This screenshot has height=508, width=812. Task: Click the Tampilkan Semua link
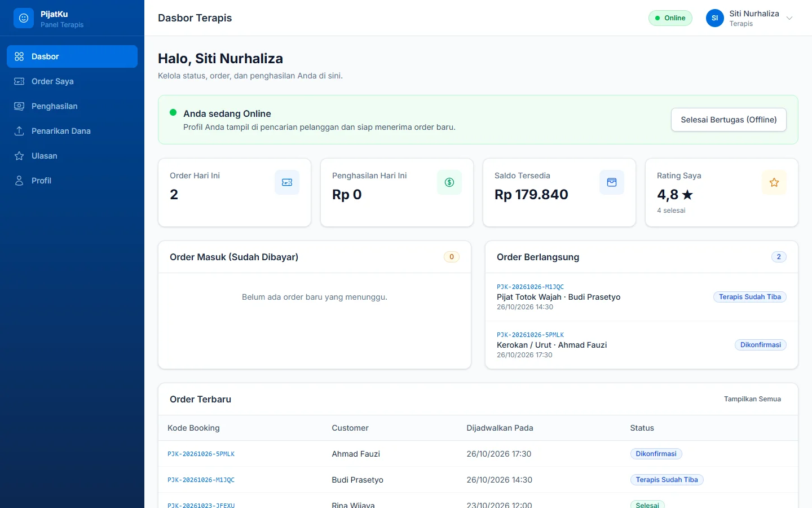(x=752, y=399)
